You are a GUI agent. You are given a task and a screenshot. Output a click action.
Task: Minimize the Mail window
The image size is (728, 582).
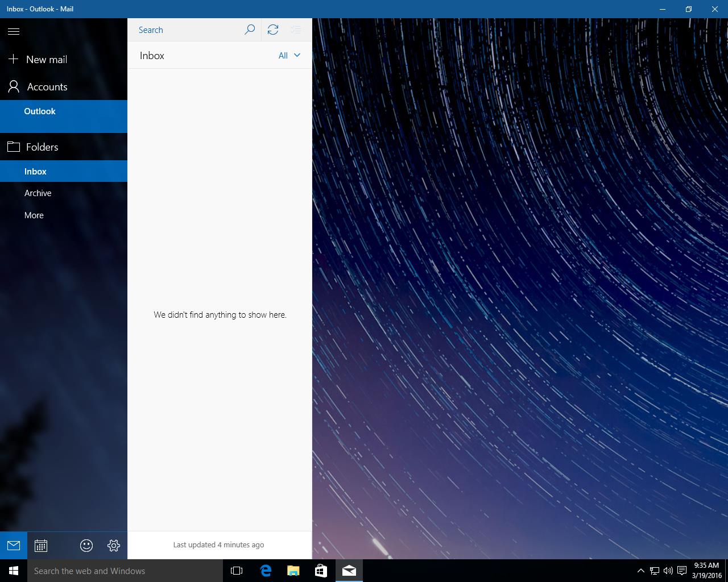[663, 9]
